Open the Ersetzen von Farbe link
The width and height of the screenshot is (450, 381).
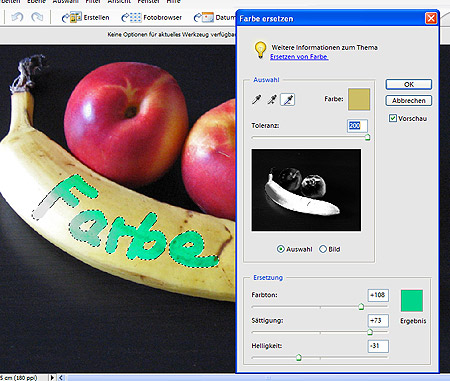pos(299,57)
